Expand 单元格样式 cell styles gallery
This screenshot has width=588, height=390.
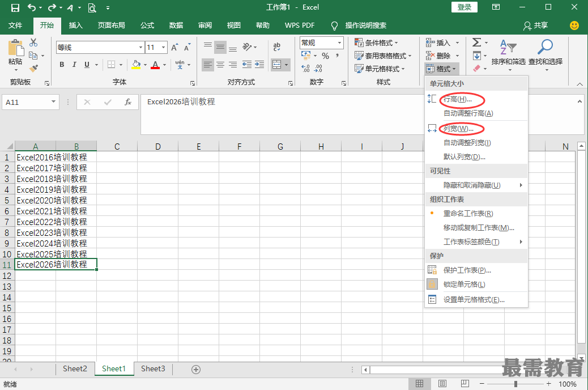point(380,69)
